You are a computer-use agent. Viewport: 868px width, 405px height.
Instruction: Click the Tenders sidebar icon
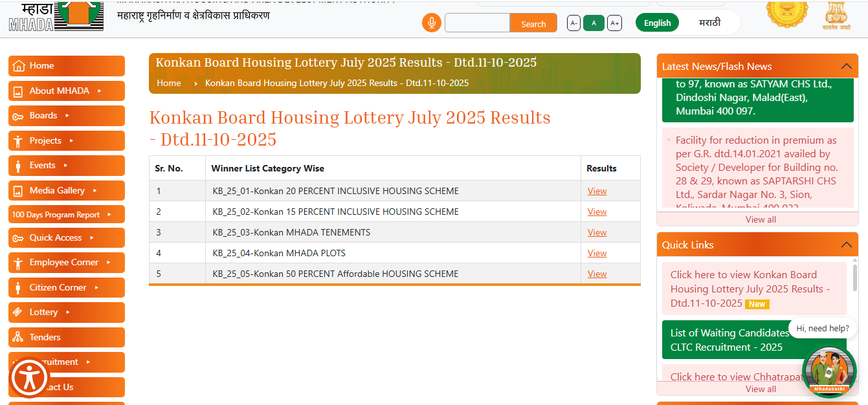pyautogui.click(x=18, y=337)
